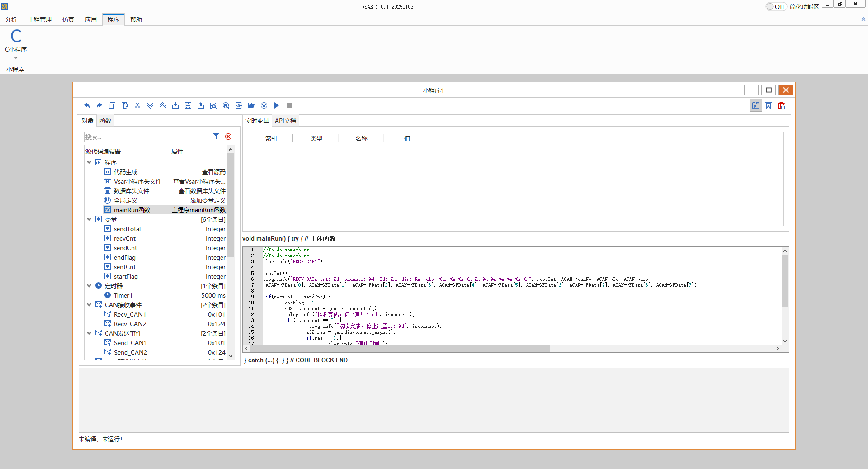Select the mainRun函数 tree item

pyautogui.click(x=132, y=210)
